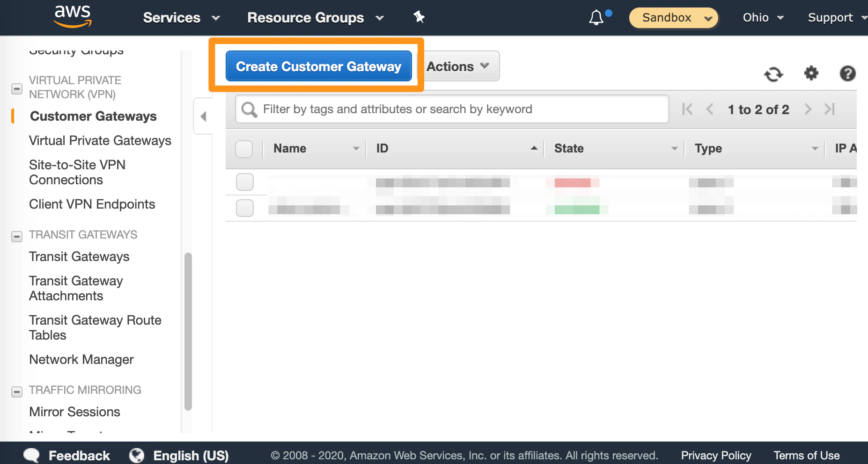Check the first gateway row's checkbox

(x=244, y=182)
